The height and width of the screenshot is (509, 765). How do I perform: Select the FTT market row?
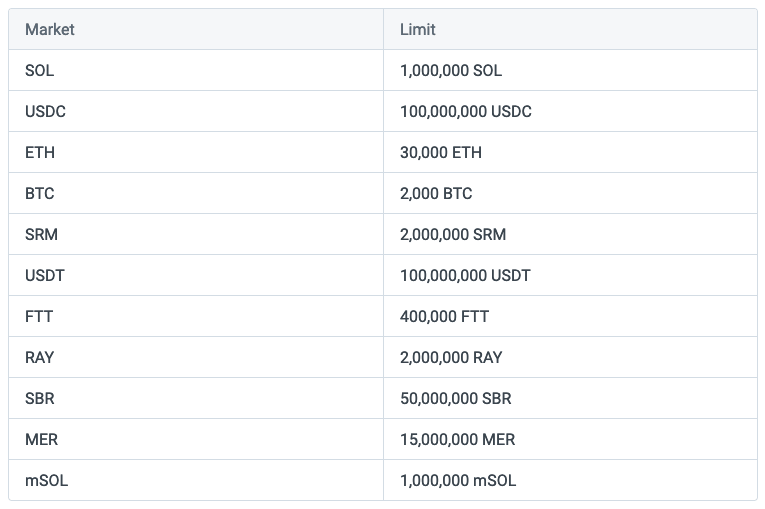pyautogui.click(x=383, y=316)
